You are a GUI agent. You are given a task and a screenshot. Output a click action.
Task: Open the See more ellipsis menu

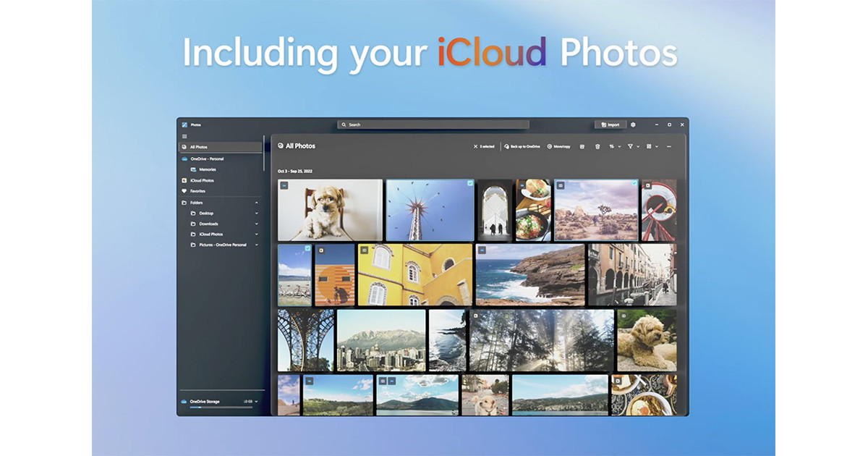click(x=669, y=146)
